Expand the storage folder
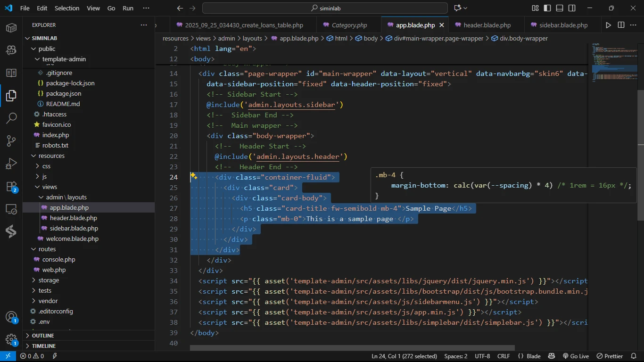This screenshot has width=644, height=362. click(49, 280)
